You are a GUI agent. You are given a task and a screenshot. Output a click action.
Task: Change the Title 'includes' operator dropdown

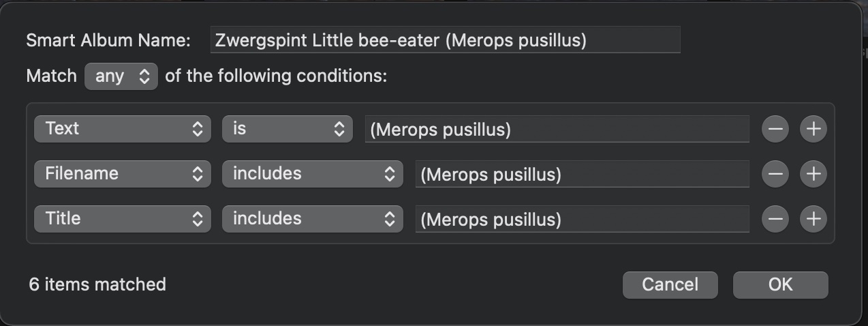coord(313,219)
